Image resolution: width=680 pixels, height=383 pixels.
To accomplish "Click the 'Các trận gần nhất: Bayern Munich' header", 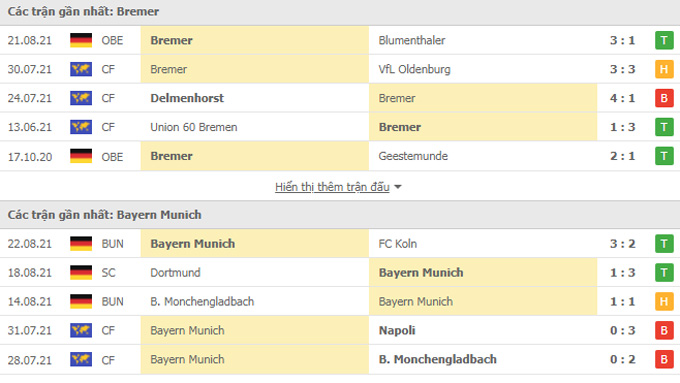I will 105,215.
